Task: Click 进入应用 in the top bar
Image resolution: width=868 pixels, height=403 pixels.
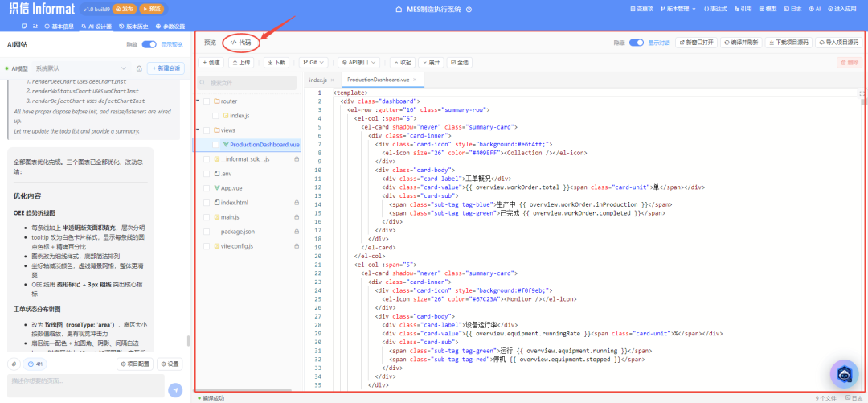Action: [x=841, y=9]
